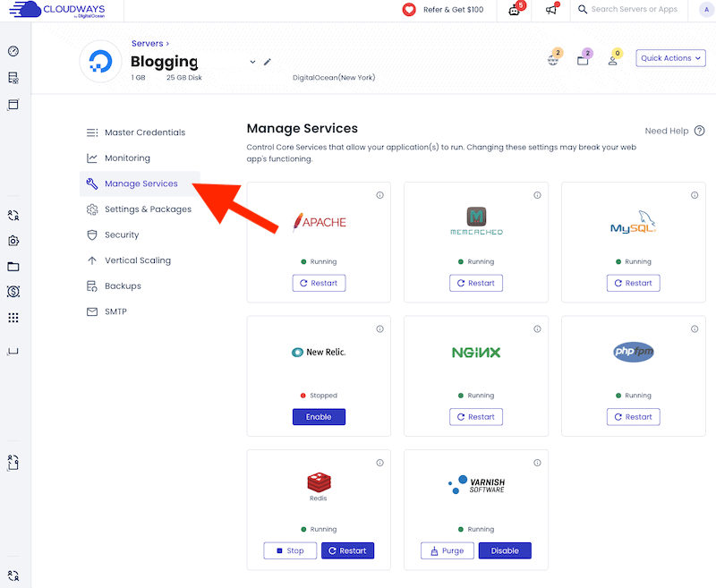This screenshot has width=716, height=588.
Task: Click the Cloudways logo
Action: tap(54, 11)
